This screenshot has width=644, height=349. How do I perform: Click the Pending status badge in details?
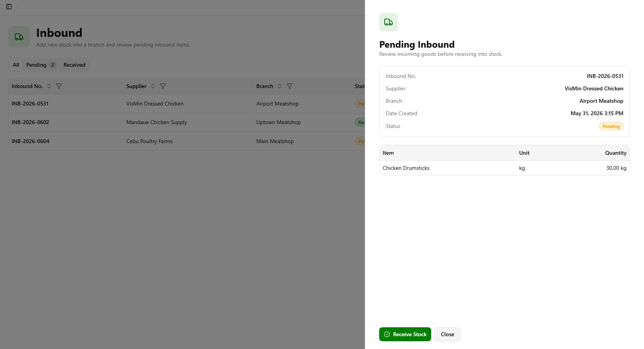click(611, 126)
